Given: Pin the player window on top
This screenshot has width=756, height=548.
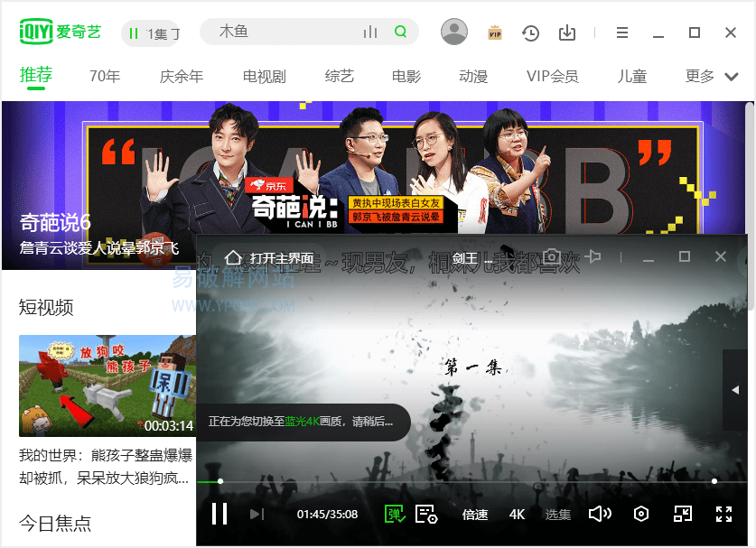Looking at the screenshot, I should [593, 256].
